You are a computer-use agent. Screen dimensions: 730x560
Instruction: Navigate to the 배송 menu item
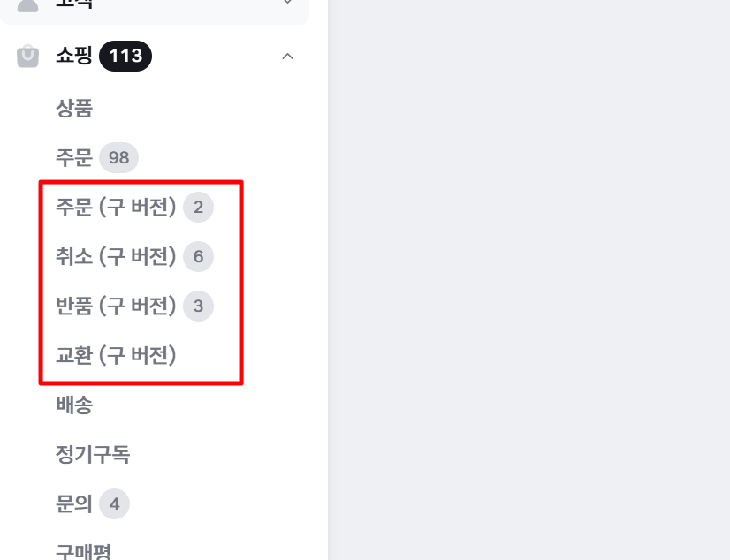[x=74, y=405]
